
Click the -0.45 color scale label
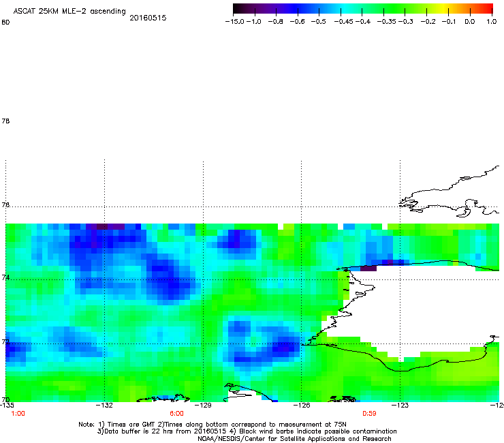tap(344, 22)
